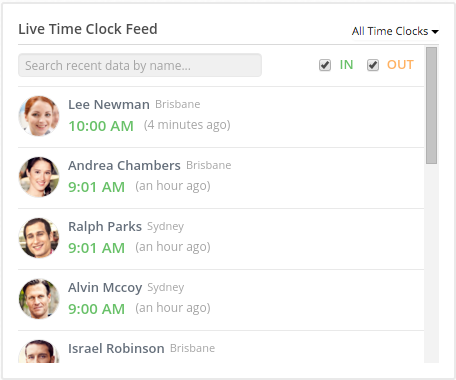Click the Live Time Clock Feed heading
The width and height of the screenshot is (456, 380).
pos(88,29)
